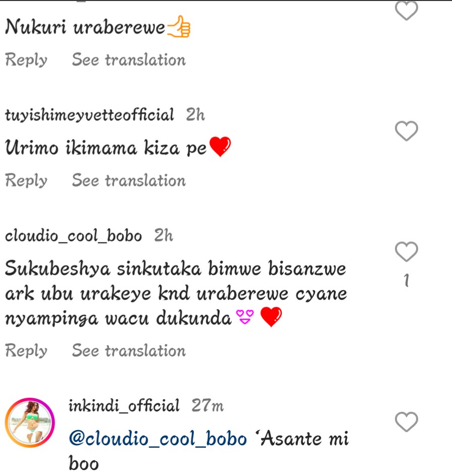See translation of cloudio_cool_bobo's comment
The width and height of the screenshot is (452, 476).
[x=129, y=350]
